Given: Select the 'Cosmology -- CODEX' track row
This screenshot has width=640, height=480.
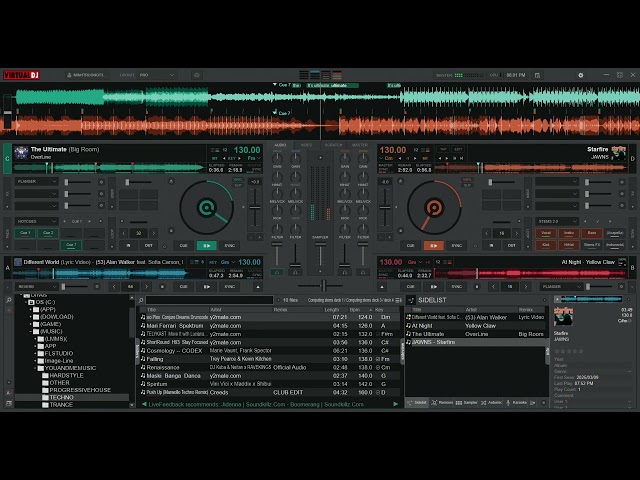Looking at the screenshot, I should tap(269, 351).
